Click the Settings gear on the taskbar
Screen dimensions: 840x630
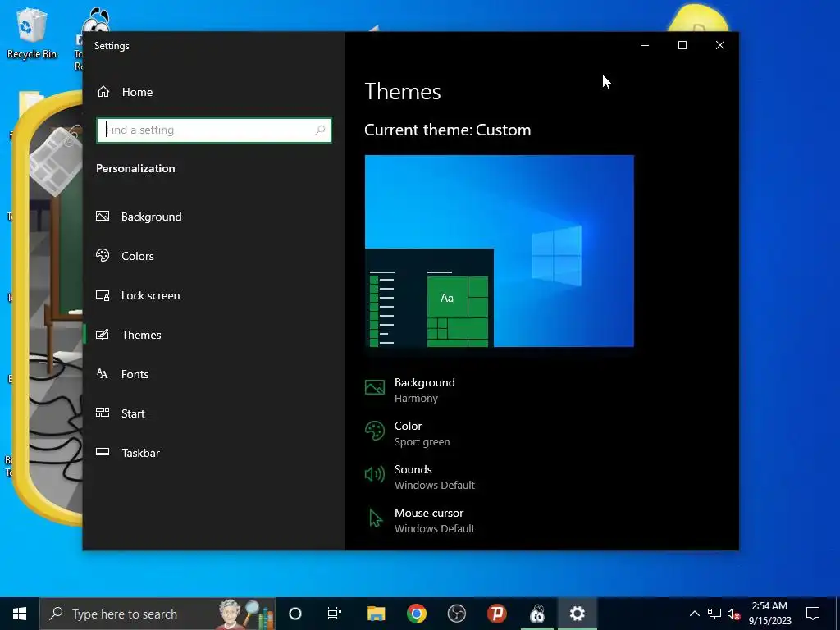577,614
